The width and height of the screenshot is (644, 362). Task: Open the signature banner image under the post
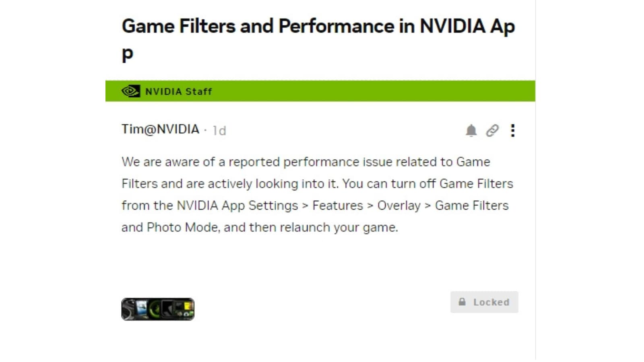coord(158,309)
